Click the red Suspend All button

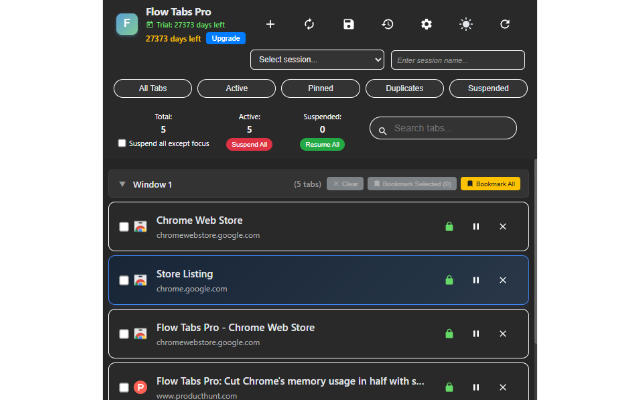(x=249, y=144)
